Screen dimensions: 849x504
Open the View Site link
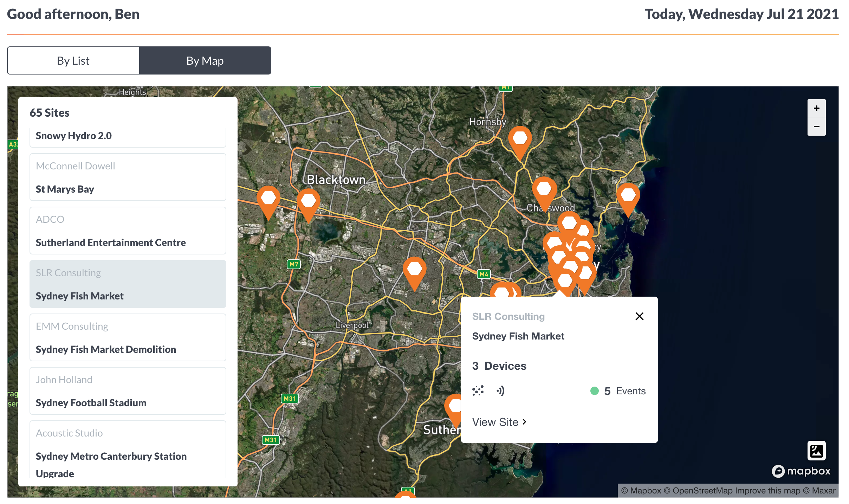click(x=499, y=422)
